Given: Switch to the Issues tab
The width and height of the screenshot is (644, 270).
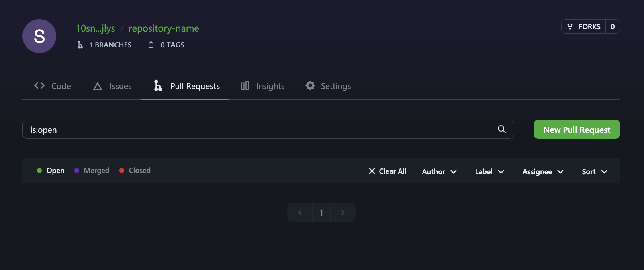Looking at the screenshot, I should [x=112, y=86].
